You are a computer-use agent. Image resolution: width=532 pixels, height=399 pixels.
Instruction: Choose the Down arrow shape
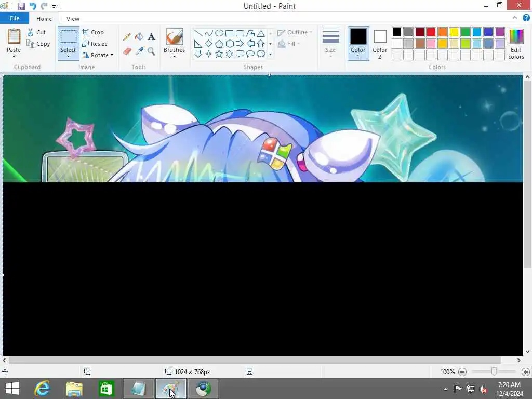(x=198, y=54)
